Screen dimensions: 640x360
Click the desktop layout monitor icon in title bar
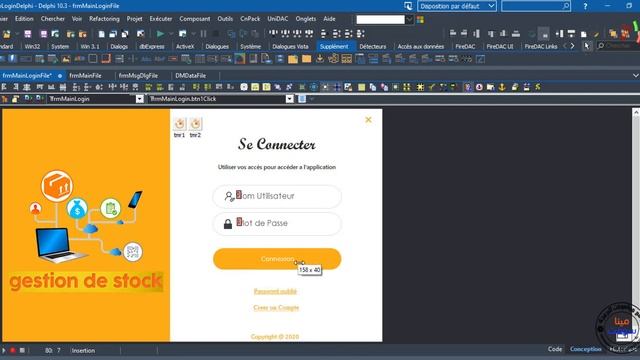[x=408, y=6]
